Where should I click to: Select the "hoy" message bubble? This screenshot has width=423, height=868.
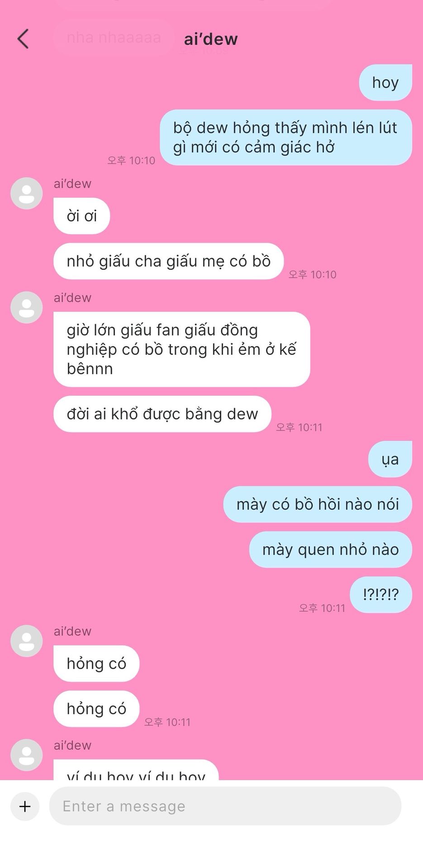pyautogui.click(x=385, y=82)
